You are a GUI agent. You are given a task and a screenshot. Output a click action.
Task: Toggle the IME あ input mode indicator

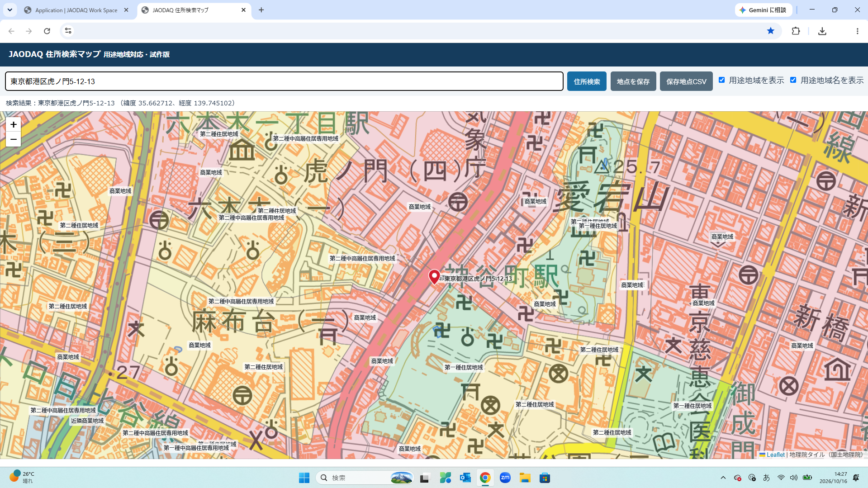pyautogui.click(x=766, y=478)
